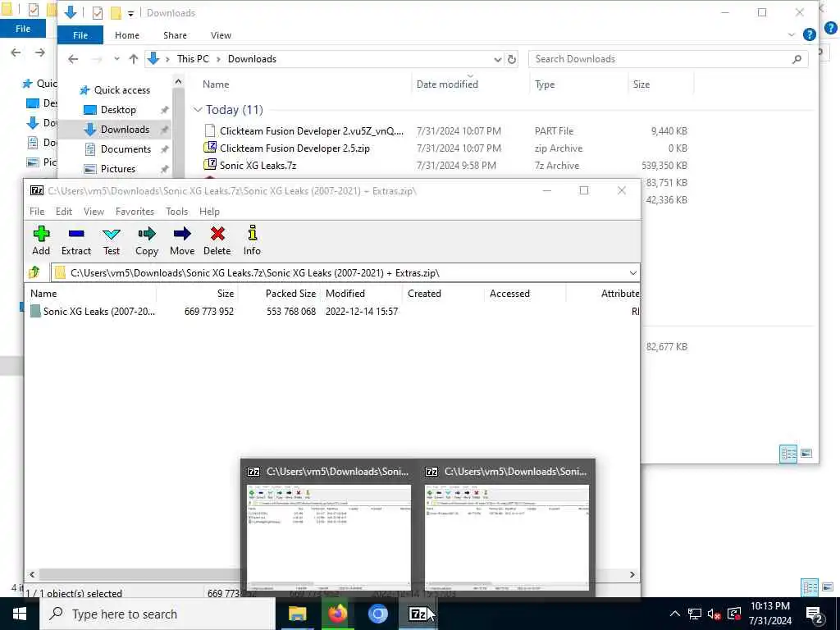Open the 7-Zip View menu
Screen dimensions: 840x630
point(94,212)
